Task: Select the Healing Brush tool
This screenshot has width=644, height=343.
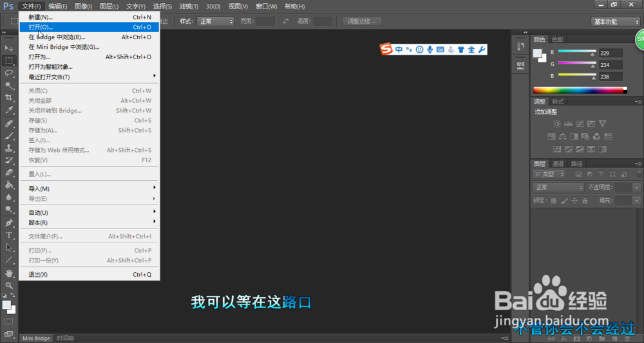Action: click(x=8, y=124)
